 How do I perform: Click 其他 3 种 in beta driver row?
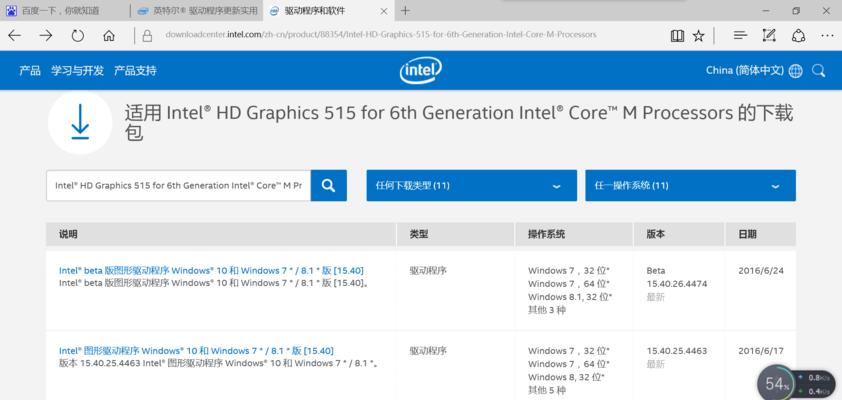547,310
